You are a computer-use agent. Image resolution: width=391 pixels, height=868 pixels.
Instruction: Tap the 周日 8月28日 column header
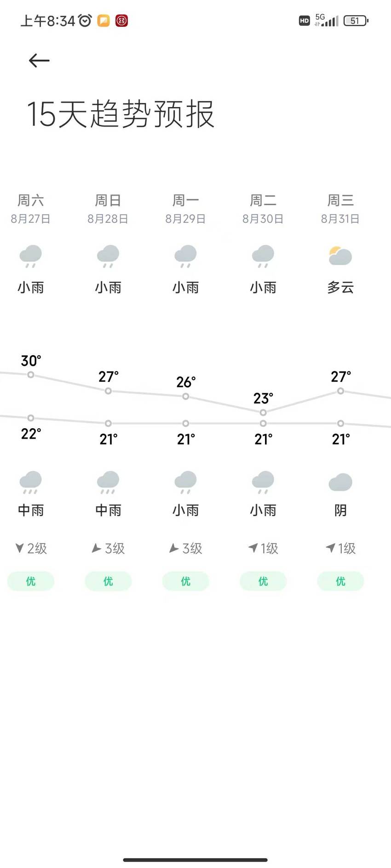click(108, 209)
